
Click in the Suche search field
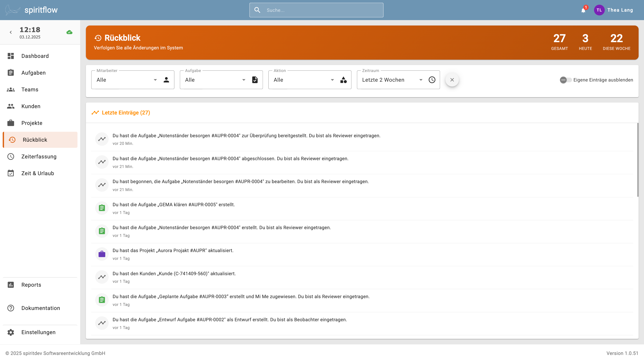pyautogui.click(x=316, y=10)
